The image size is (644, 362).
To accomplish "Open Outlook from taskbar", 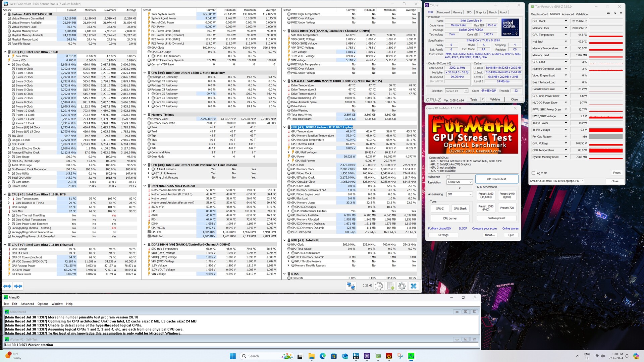I will click(x=345, y=356).
